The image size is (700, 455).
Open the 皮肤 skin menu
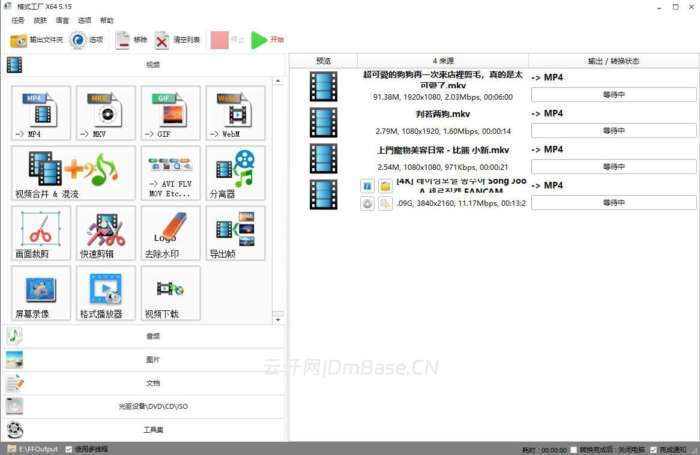click(40, 21)
